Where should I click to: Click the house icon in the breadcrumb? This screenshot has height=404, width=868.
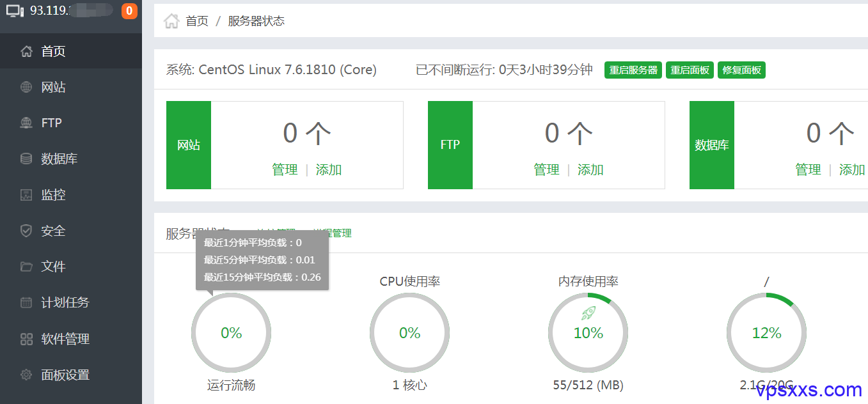(171, 21)
